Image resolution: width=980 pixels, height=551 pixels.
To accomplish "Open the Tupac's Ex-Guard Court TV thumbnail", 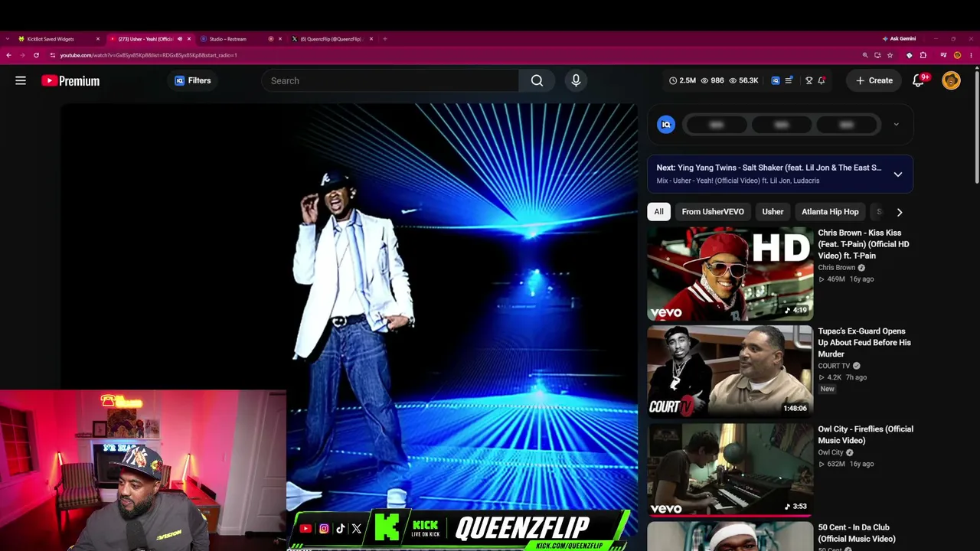I will pos(730,371).
